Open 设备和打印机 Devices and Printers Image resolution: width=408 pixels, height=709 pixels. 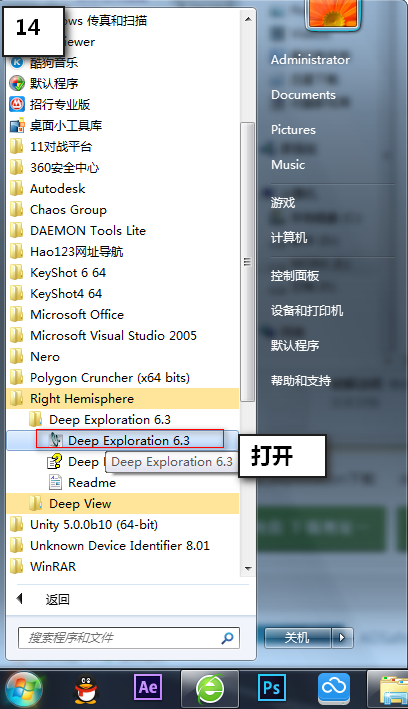[x=307, y=311]
